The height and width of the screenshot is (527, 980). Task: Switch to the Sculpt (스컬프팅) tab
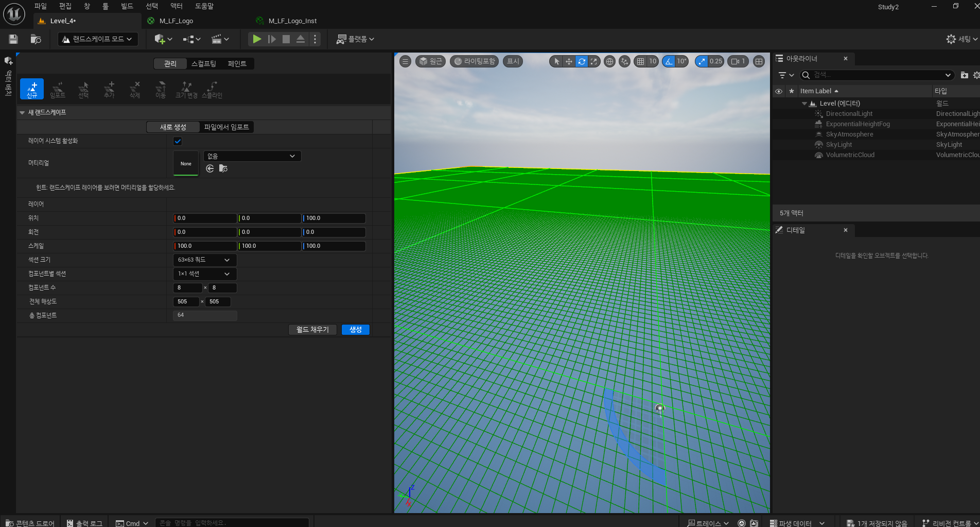coord(204,64)
